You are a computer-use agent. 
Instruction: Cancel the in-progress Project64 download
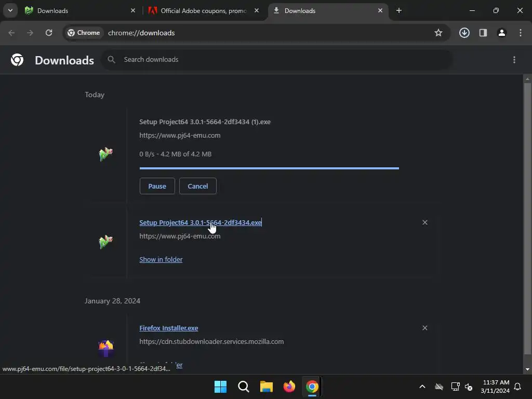(x=198, y=186)
